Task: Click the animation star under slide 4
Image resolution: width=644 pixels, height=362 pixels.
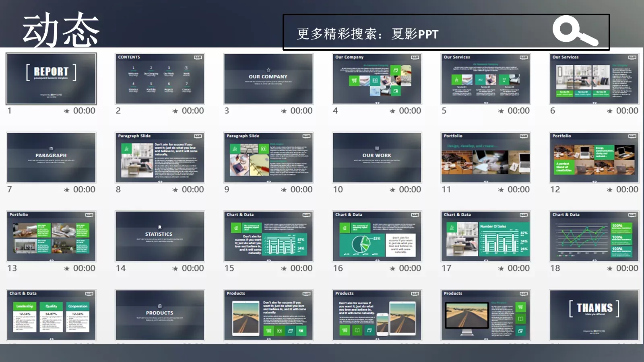Action: pyautogui.click(x=392, y=111)
